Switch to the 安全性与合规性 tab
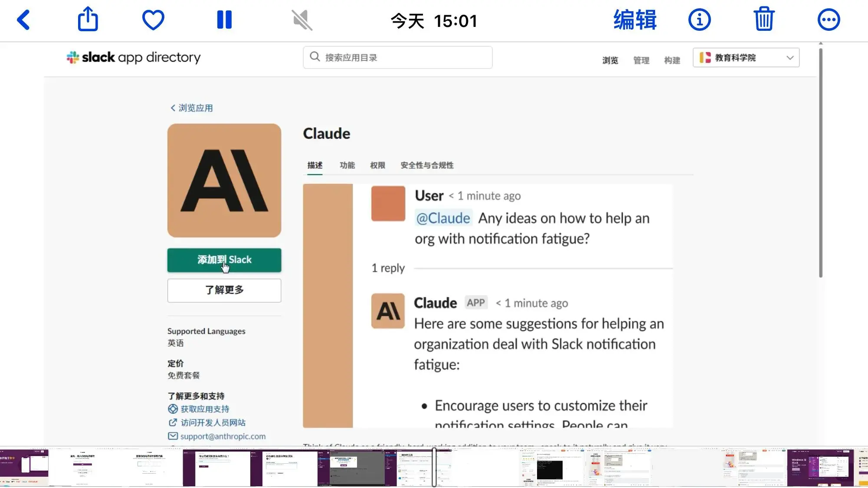 pyautogui.click(x=427, y=165)
